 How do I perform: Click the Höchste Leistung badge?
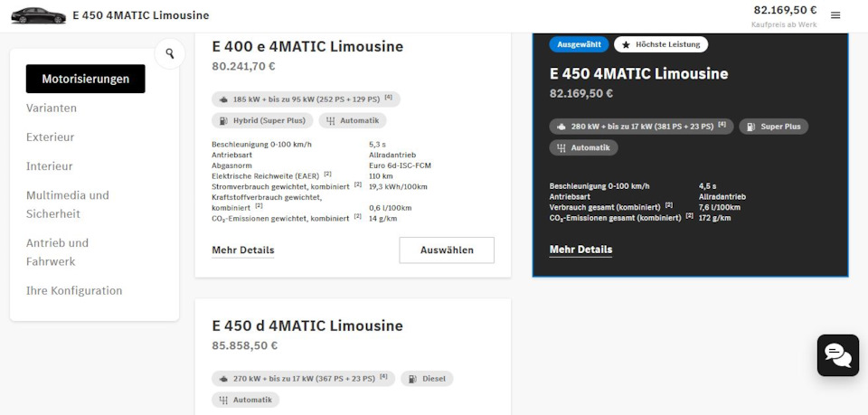click(661, 45)
